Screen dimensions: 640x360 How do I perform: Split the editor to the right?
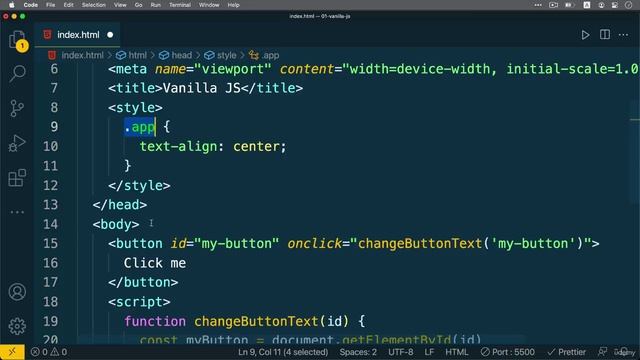click(x=605, y=35)
